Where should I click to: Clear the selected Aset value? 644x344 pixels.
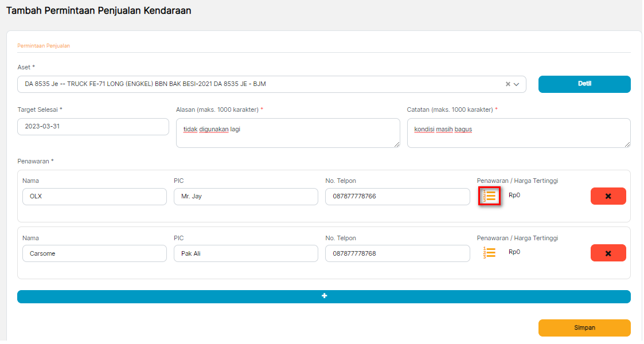(508, 84)
